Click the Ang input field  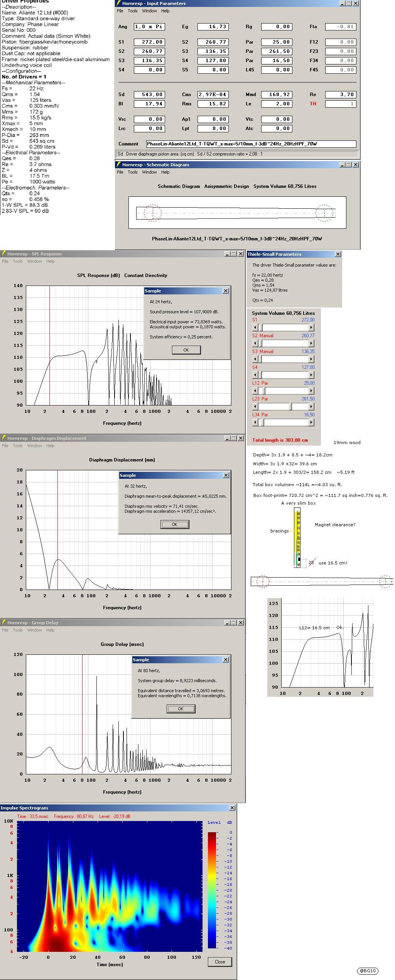pyautogui.click(x=149, y=27)
